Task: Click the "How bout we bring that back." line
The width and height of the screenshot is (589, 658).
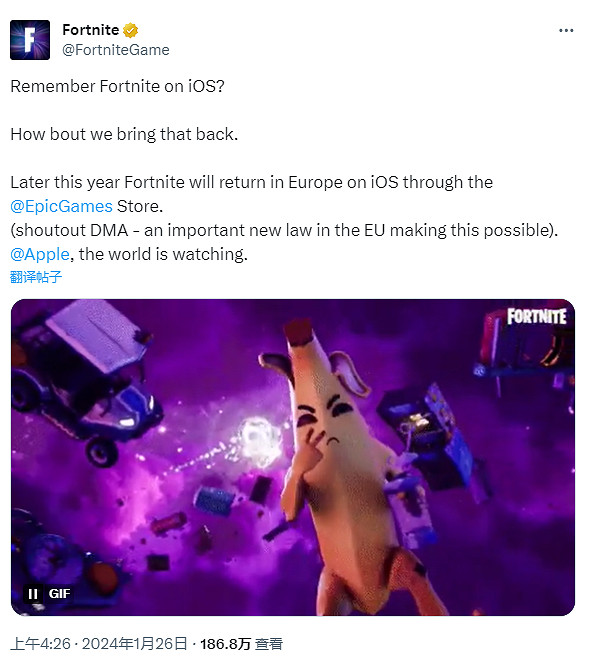Action: coord(124,134)
